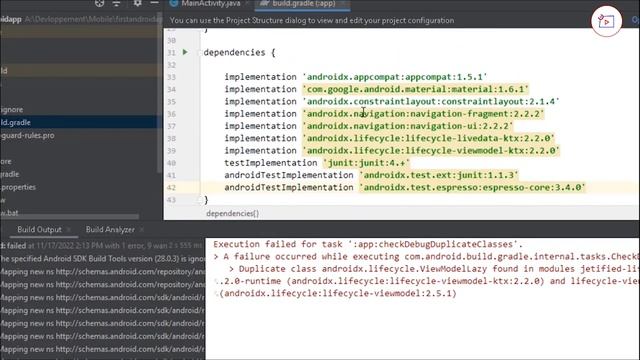Click the green run arrow beside the dependencies line

tap(185, 52)
